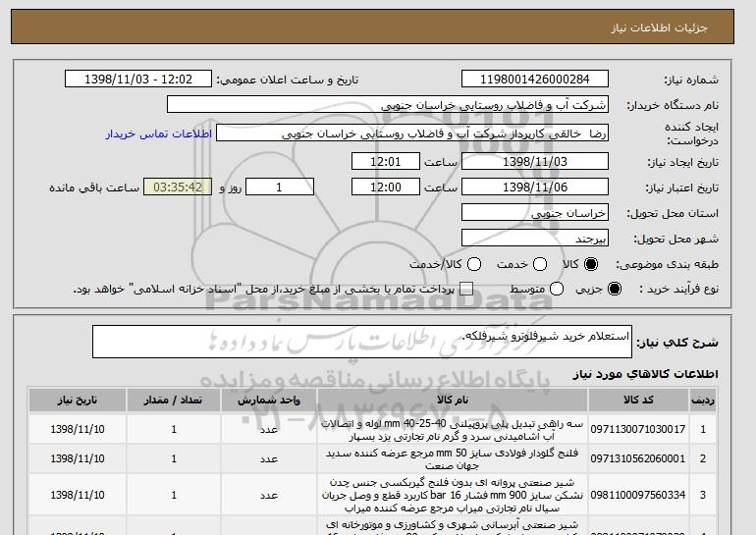Click the delivery city field بیرجند
This screenshot has width=756, height=535.
(535, 239)
